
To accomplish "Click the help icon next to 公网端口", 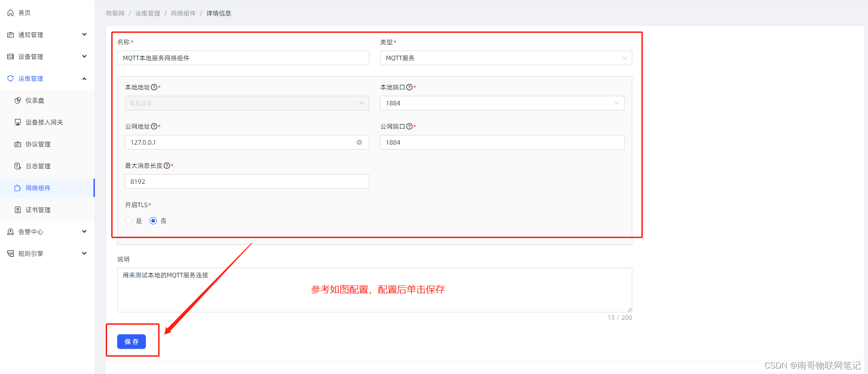I will [409, 126].
